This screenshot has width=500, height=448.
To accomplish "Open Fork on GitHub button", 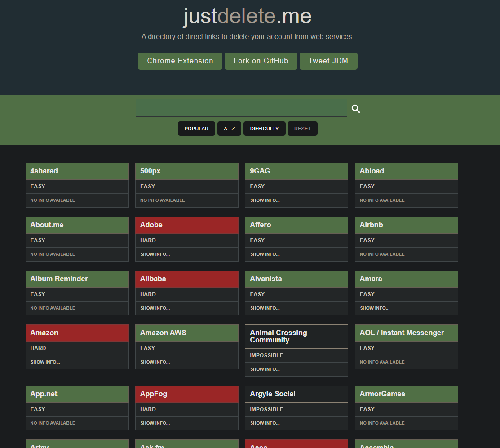I will point(261,61).
